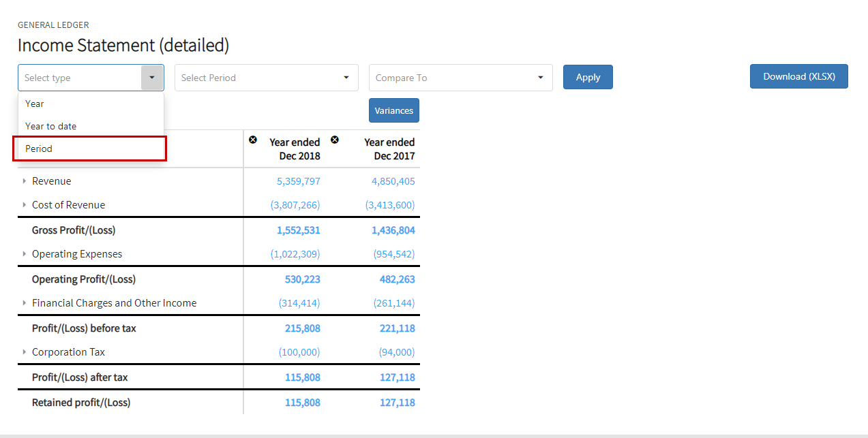Image resolution: width=868 pixels, height=438 pixels.
Task: Choose Year from the type list
Action: click(91, 104)
